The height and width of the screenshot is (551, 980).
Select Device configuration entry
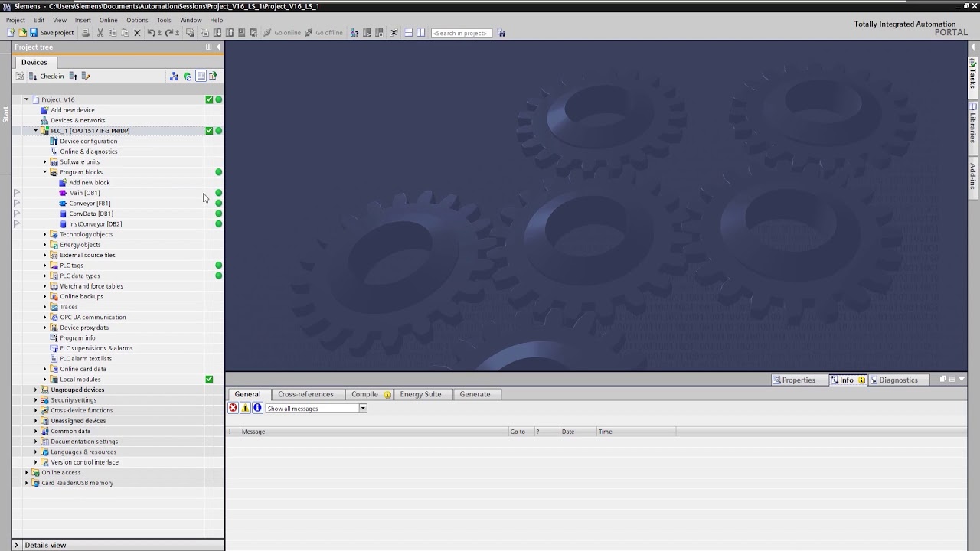88,141
